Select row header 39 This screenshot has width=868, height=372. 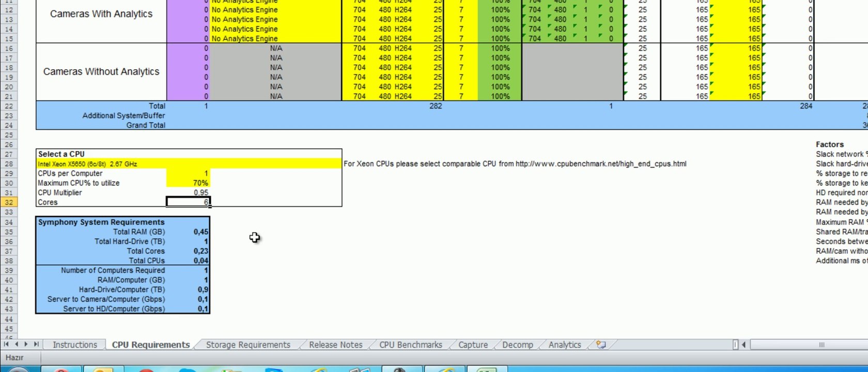pos(9,270)
